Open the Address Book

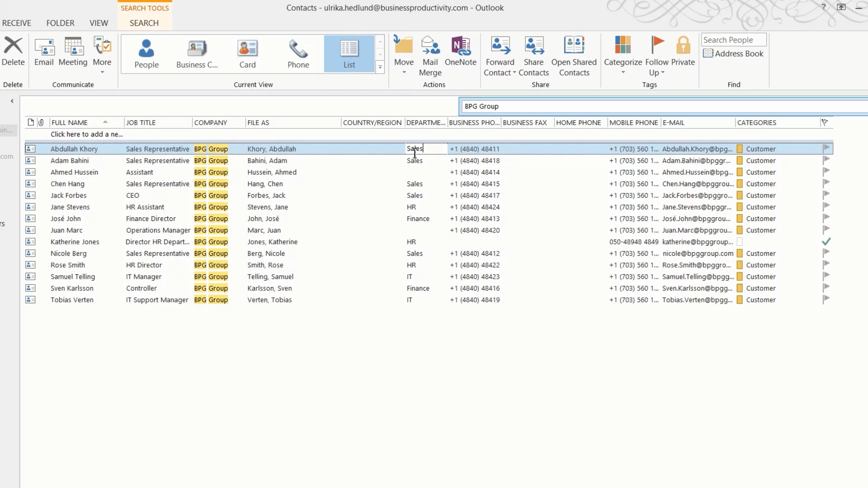(x=733, y=54)
